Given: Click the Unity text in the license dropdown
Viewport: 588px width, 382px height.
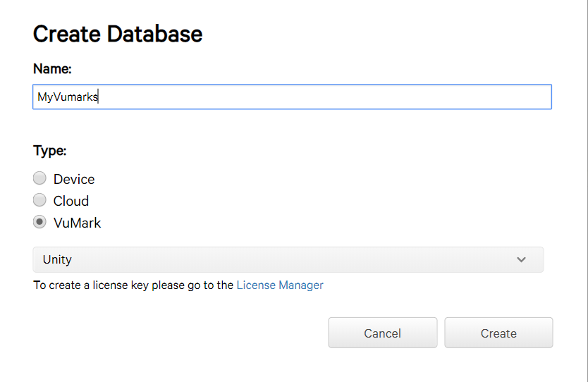Looking at the screenshot, I should tap(57, 259).
